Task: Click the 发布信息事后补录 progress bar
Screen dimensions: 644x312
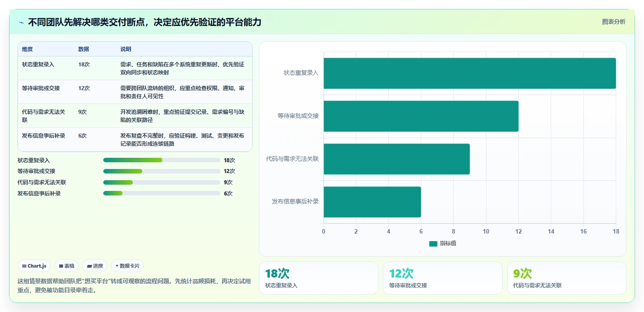Action: [x=162, y=193]
